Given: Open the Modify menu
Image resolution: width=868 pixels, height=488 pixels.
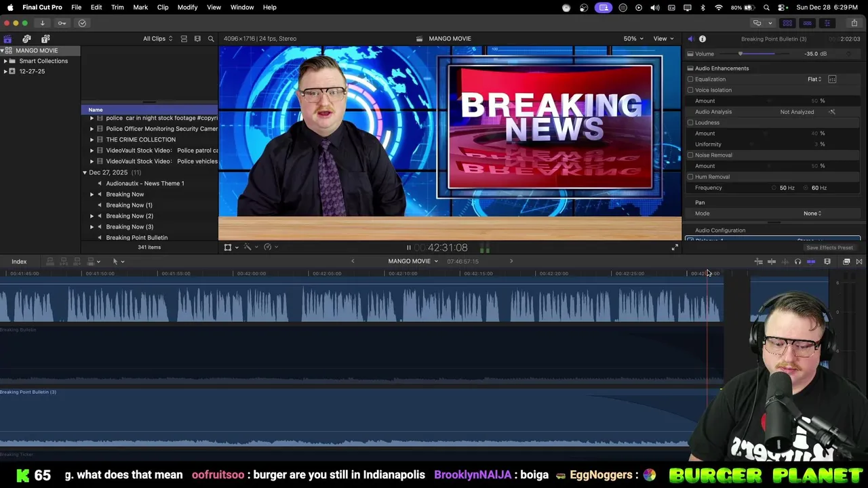Looking at the screenshot, I should tap(187, 7).
